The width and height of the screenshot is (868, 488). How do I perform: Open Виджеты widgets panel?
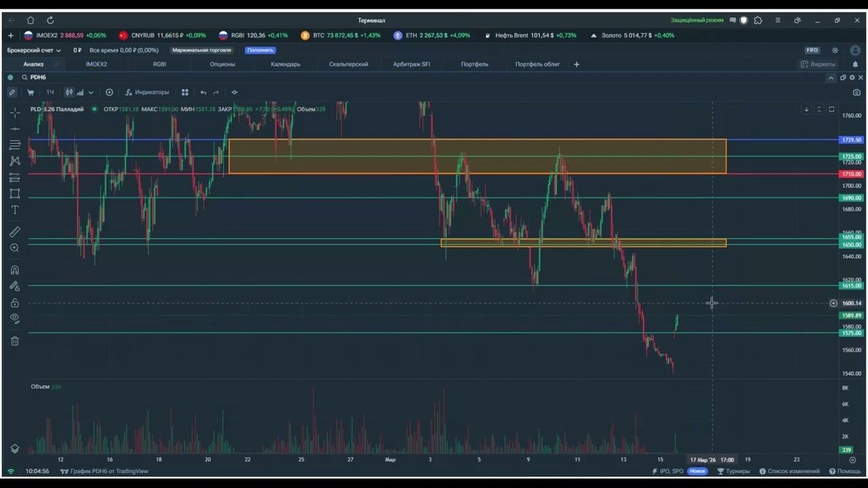coord(818,64)
